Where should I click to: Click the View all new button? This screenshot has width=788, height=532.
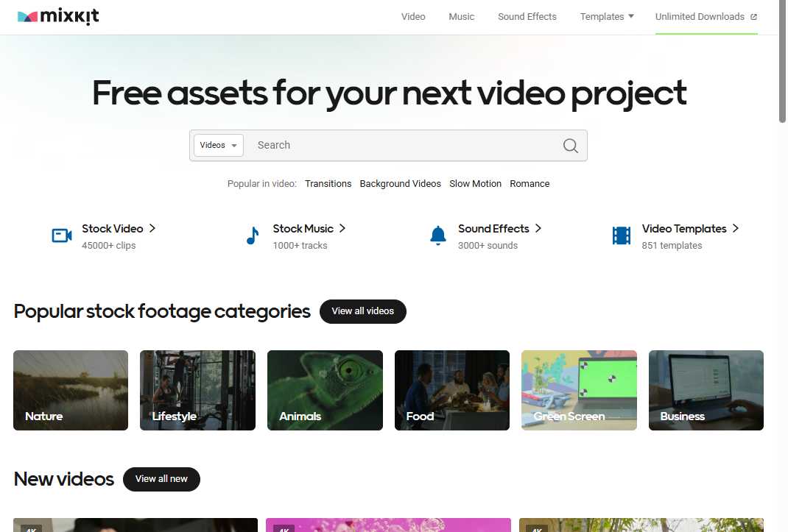161,479
